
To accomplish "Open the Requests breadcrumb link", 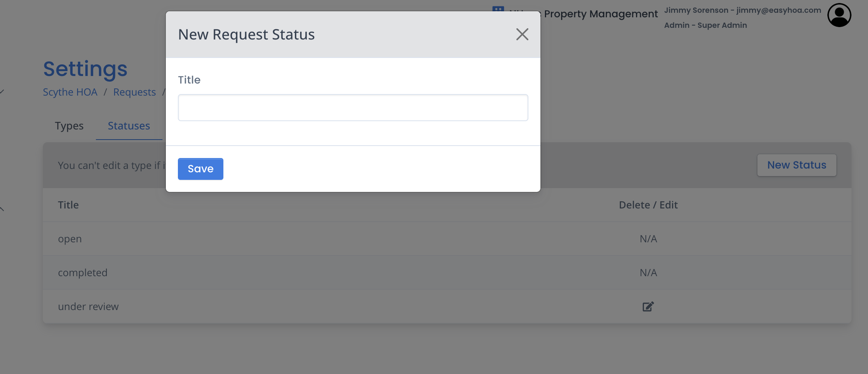I will [x=134, y=92].
